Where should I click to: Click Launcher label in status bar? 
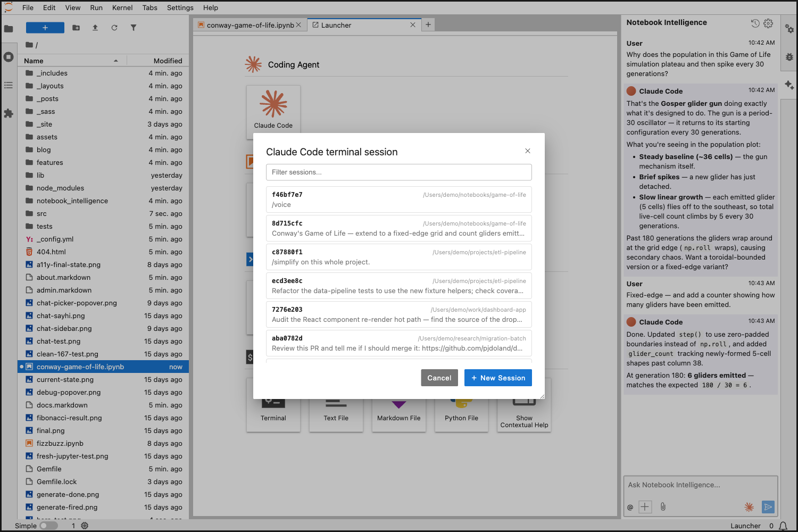[745, 526]
